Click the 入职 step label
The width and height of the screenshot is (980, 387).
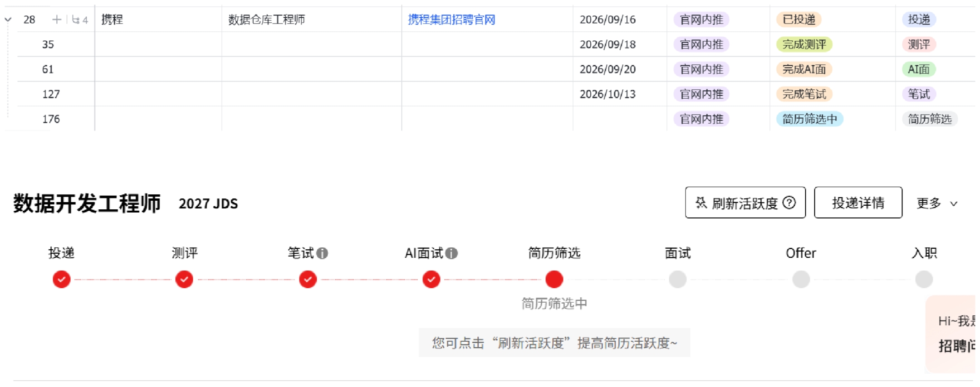click(x=924, y=253)
